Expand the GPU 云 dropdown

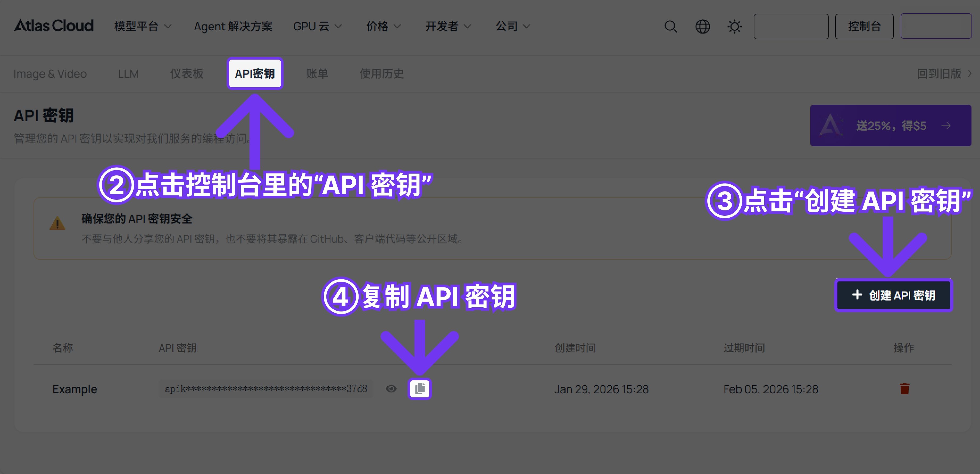click(317, 26)
